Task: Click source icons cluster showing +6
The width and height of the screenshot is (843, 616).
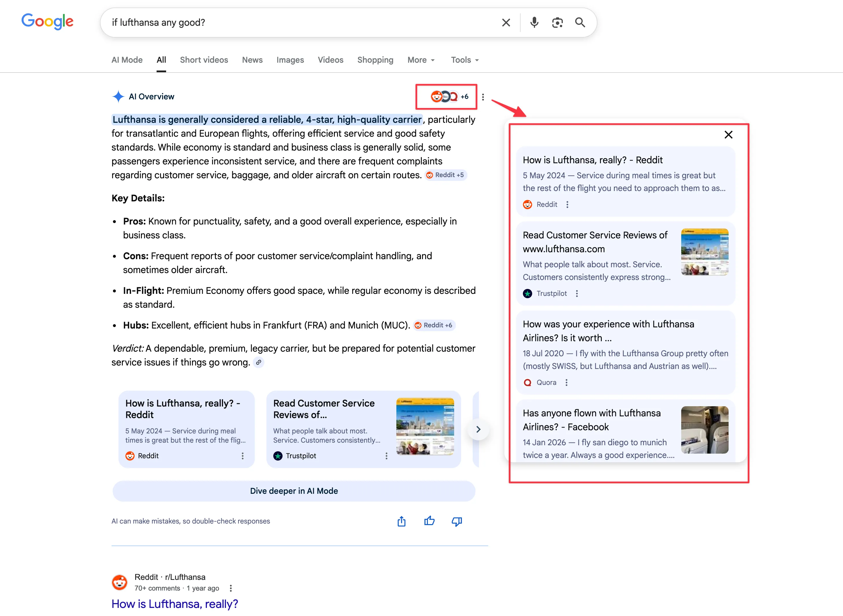Action: pos(449,97)
